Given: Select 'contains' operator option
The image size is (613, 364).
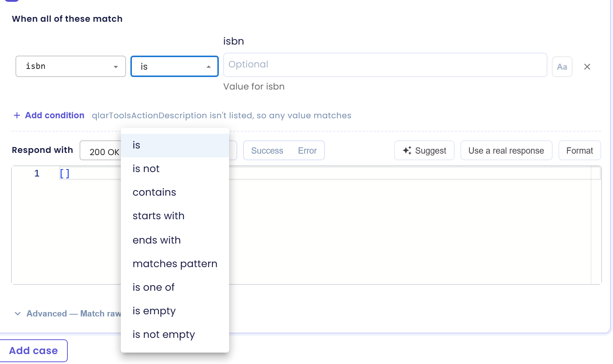Looking at the screenshot, I should (x=175, y=192).
